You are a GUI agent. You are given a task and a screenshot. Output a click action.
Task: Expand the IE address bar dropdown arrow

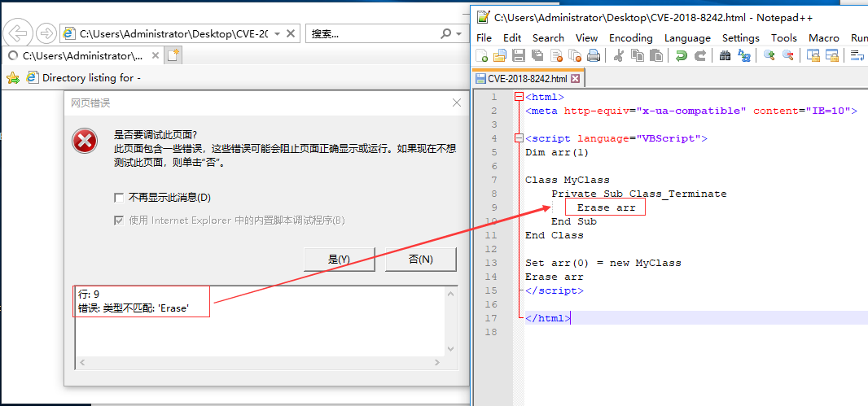click(278, 34)
